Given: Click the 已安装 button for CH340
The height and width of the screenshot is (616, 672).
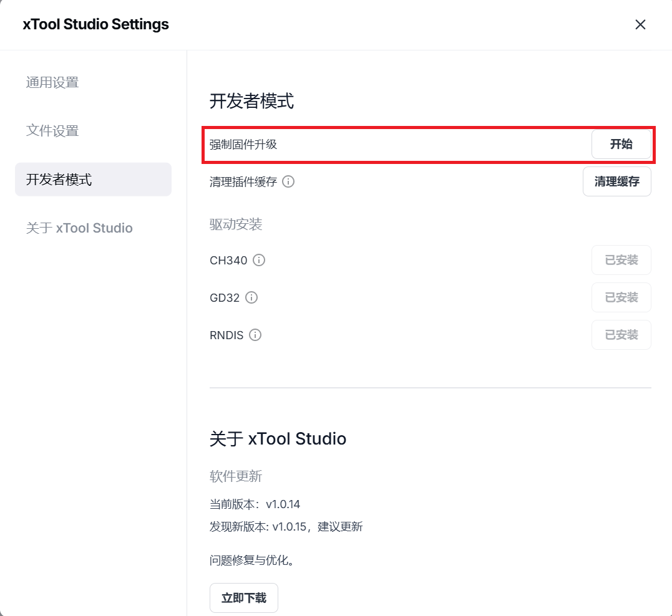Looking at the screenshot, I should (621, 260).
